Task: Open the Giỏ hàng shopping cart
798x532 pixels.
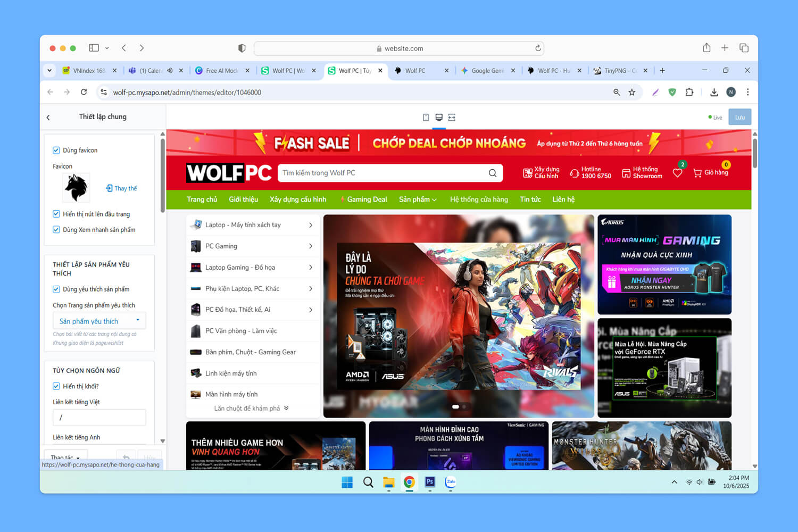Action: point(711,172)
